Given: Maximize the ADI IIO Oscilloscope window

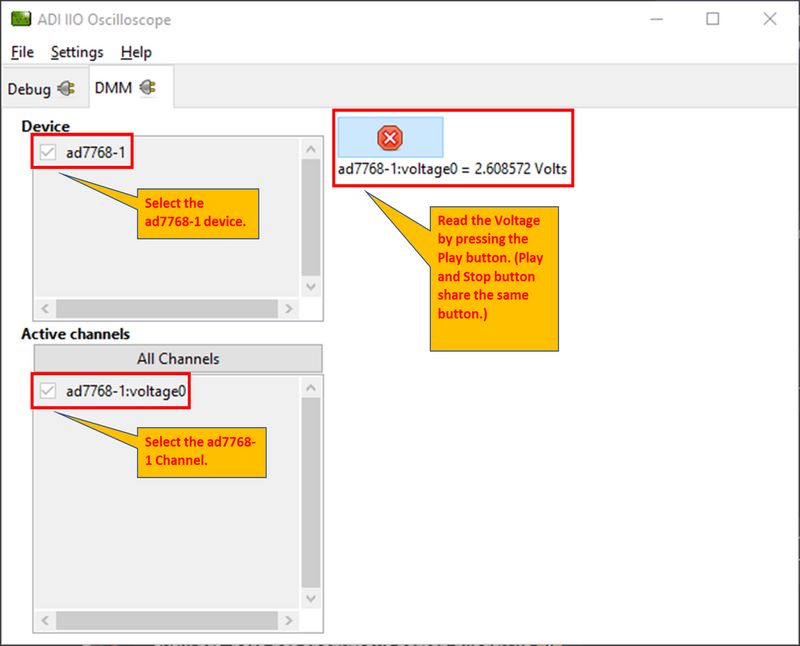Looking at the screenshot, I should click(713, 19).
